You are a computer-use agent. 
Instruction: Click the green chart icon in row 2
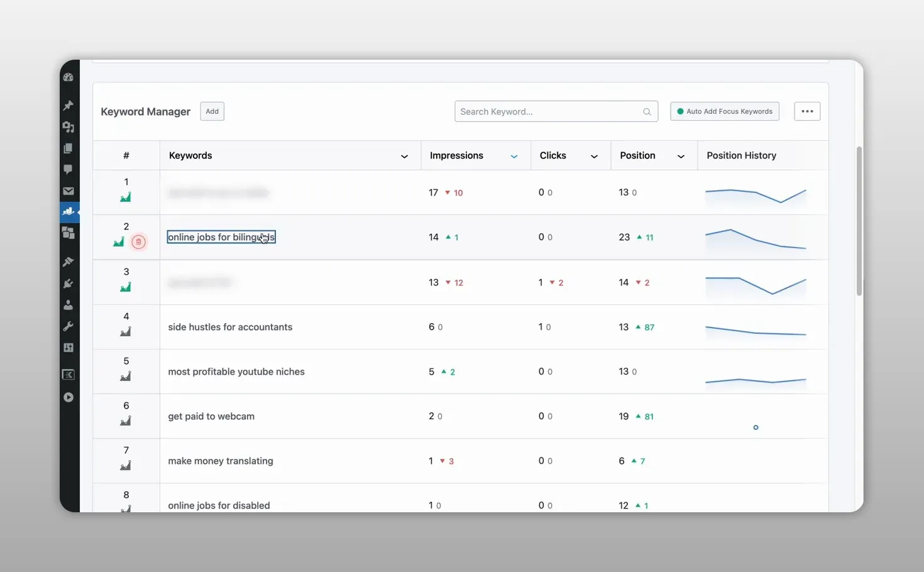pyautogui.click(x=118, y=241)
